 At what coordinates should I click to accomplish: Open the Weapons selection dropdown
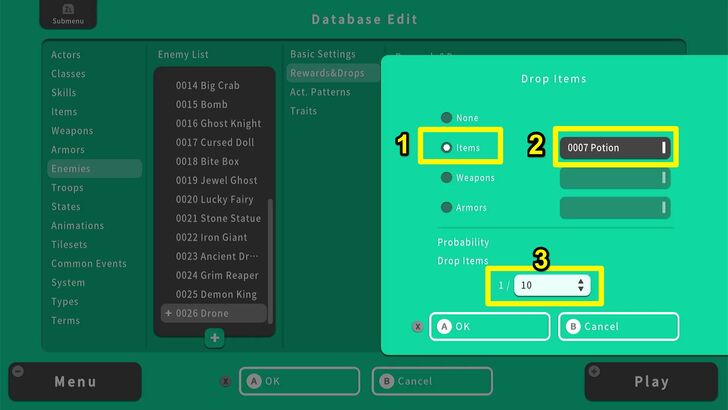coord(615,178)
